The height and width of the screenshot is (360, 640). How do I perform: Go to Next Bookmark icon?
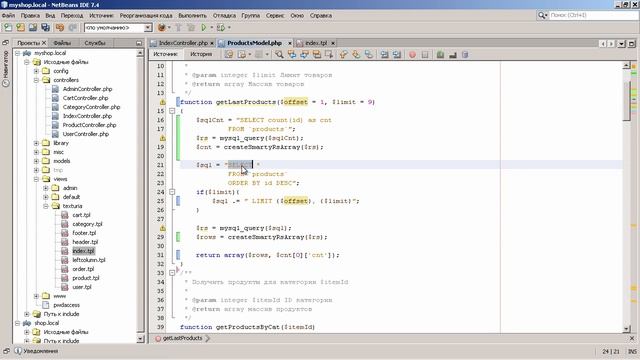tap(356, 54)
